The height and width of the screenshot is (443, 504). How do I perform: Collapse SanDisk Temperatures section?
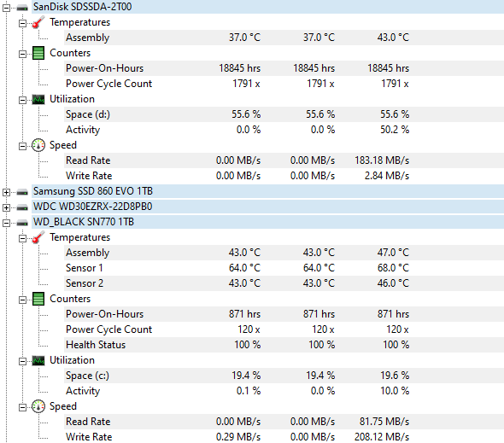(22, 23)
